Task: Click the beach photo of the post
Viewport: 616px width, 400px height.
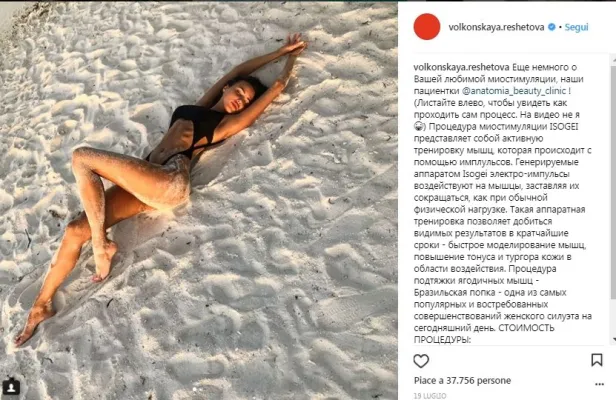Action: tap(199, 200)
